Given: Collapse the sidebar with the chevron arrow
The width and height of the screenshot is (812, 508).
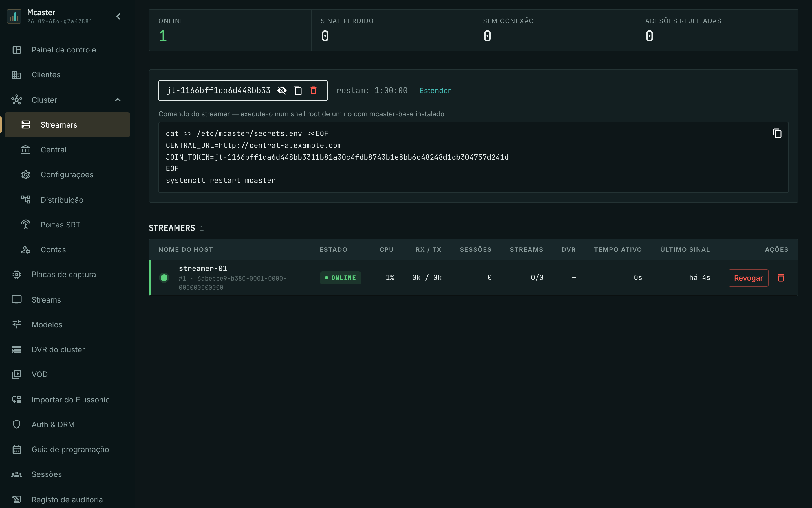Looking at the screenshot, I should click(118, 16).
